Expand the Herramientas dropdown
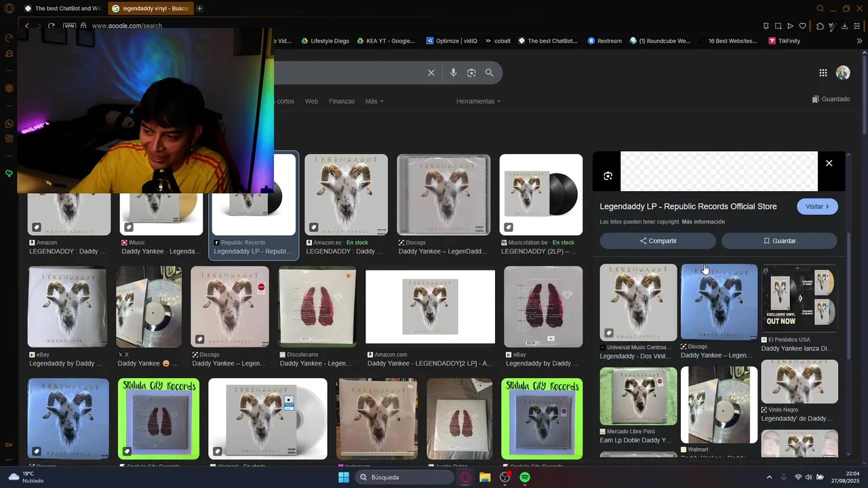The width and height of the screenshot is (868, 488). [479, 101]
